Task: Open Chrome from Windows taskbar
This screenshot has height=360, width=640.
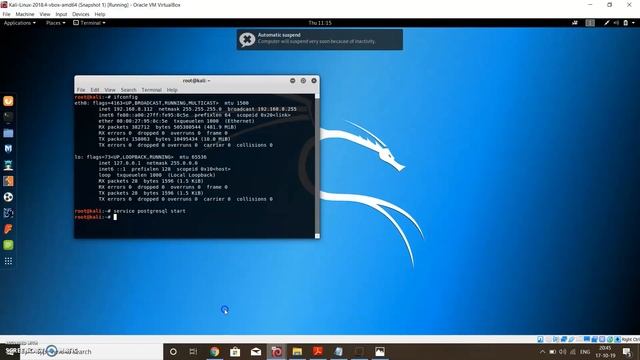Action: (214, 351)
